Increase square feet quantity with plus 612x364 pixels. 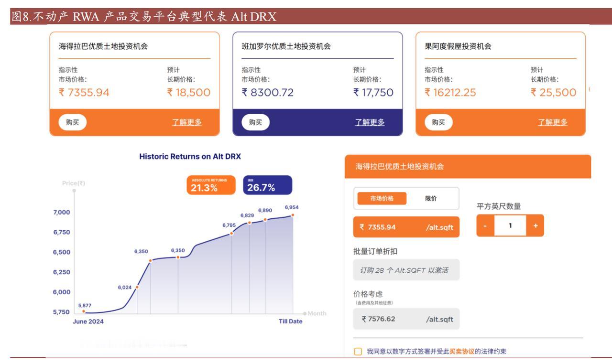(x=535, y=225)
